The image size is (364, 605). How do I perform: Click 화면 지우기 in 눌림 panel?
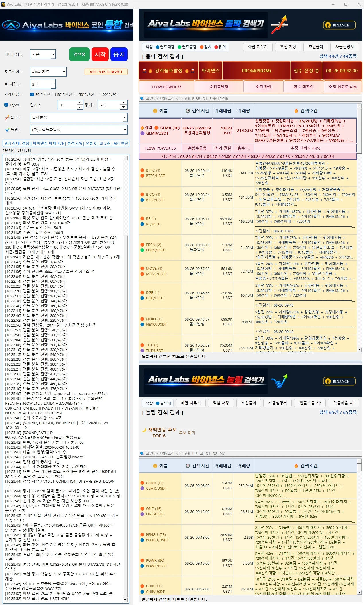tap(190, 403)
